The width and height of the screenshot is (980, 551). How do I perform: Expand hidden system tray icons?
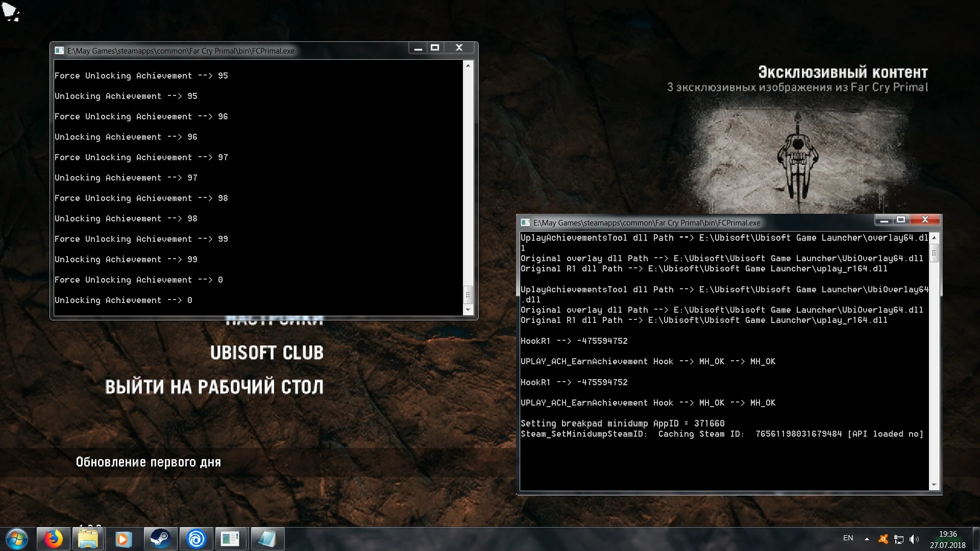click(867, 539)
